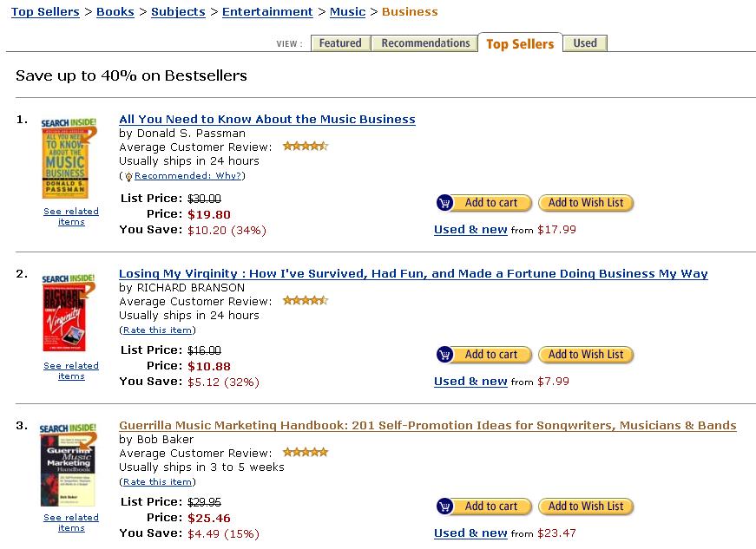Add Guerrilla Music Marketing Handbook to cart
This screenshot has width=756, height=549.
point(481,507)
